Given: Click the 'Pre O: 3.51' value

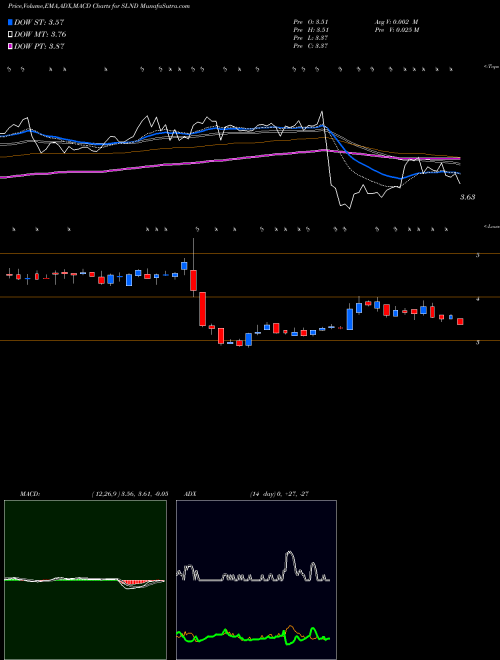Looking at the screenshot, I should (x=311, y=22).
